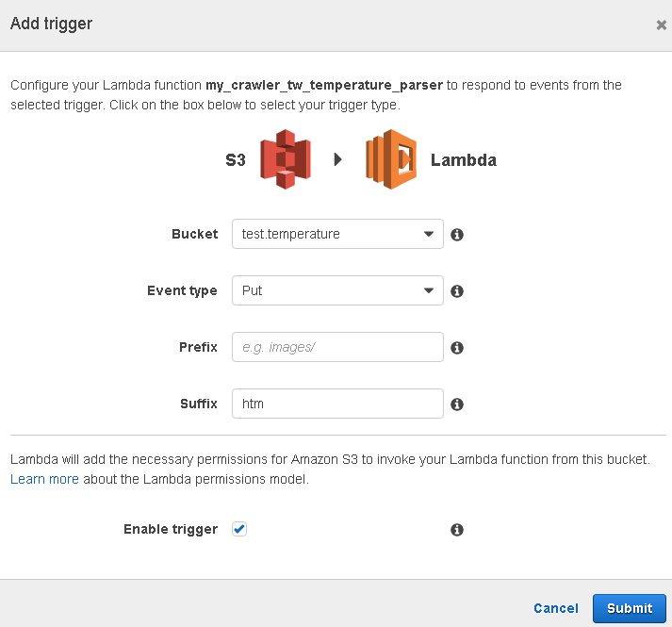Screen dimensions: 672x627
Task: Click the Prefix label
Action: click(198, 347)
